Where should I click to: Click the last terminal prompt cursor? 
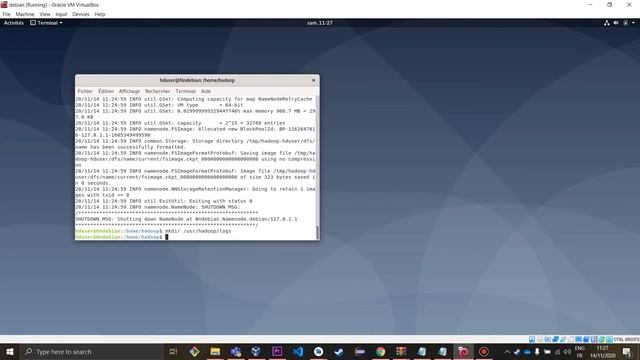point(167,237)
